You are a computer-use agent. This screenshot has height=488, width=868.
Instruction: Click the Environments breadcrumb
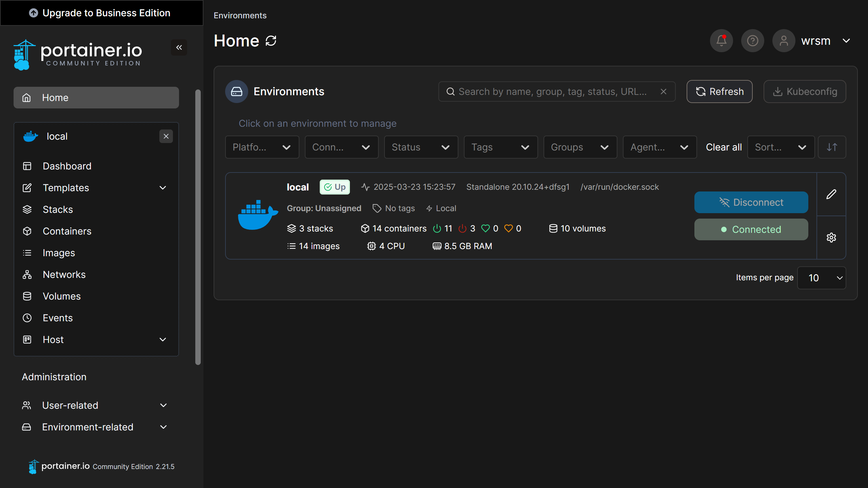(x=240, y=16)
